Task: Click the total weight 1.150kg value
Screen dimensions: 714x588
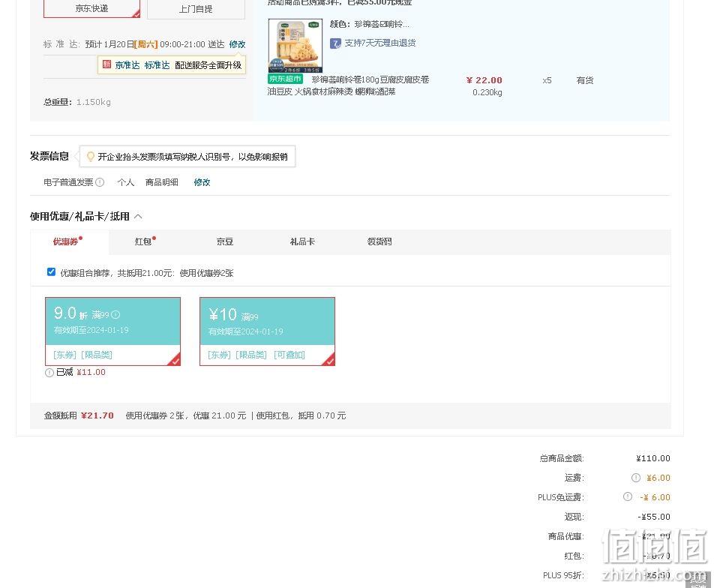Action: pos(93,102)
